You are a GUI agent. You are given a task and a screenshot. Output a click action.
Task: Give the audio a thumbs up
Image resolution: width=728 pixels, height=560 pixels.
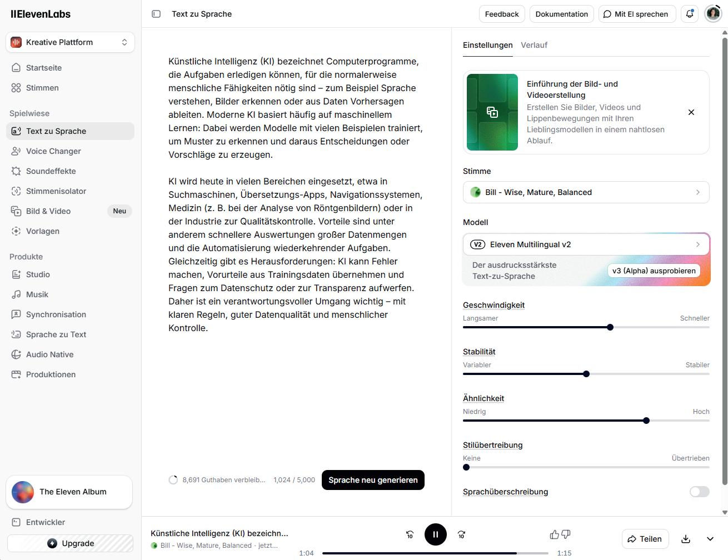(x=554, y=534)
